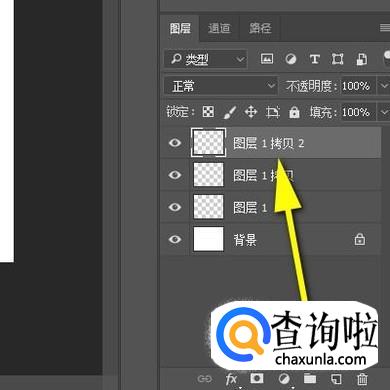Delete layer with trash icon
Screen dimensions: 390x390
pyautogui.click(x=362, y=379)
